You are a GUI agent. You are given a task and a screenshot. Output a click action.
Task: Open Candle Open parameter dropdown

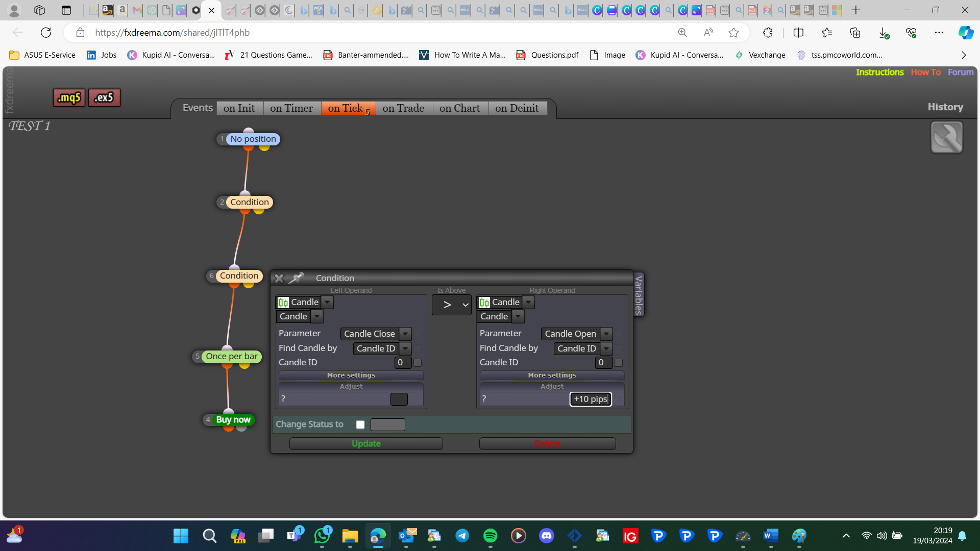[x=606, y=334]
